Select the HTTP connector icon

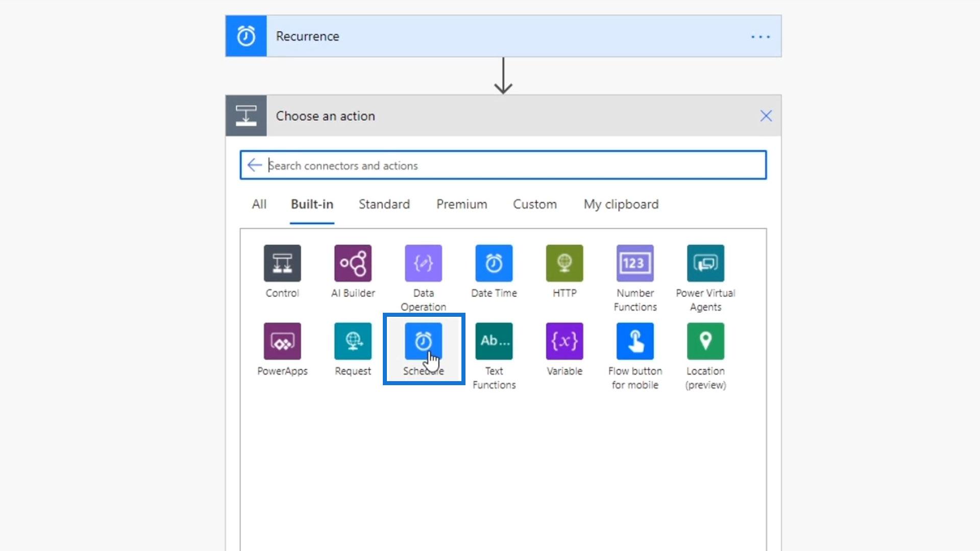[564, 263]
